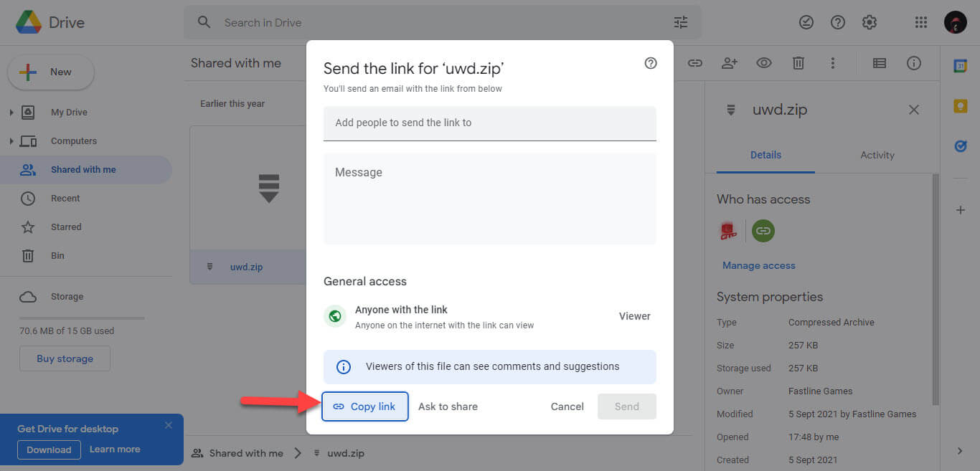Click the add person share icon

click(x=730, y=63)
